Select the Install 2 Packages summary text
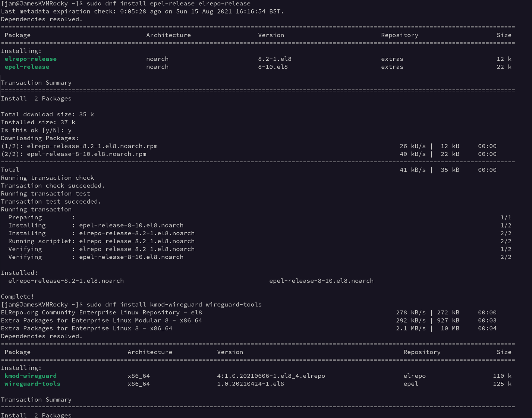Image resolution: width=532 pixels, height=418 pixels. [x=36, y=98]
